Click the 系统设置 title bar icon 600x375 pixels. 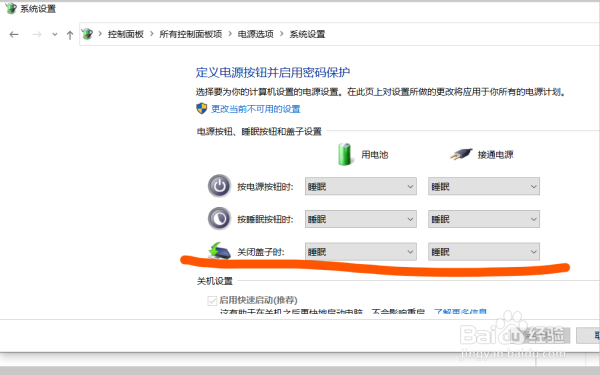pyautogui.click(x=11, y=8)
